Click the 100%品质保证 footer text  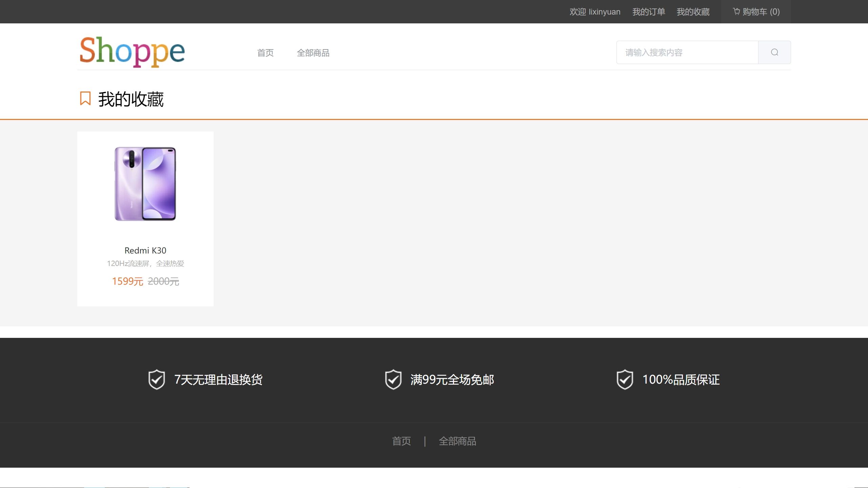click(681, 380)
